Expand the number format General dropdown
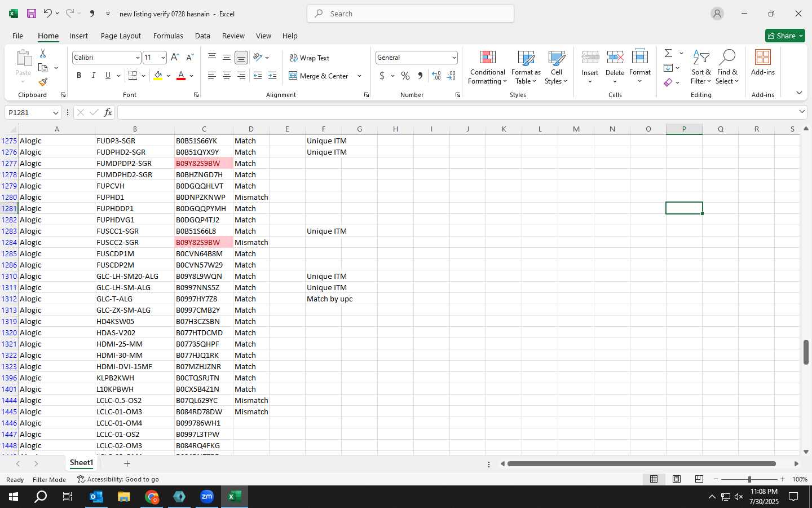 pyautogui.click(x=454, y=58)
